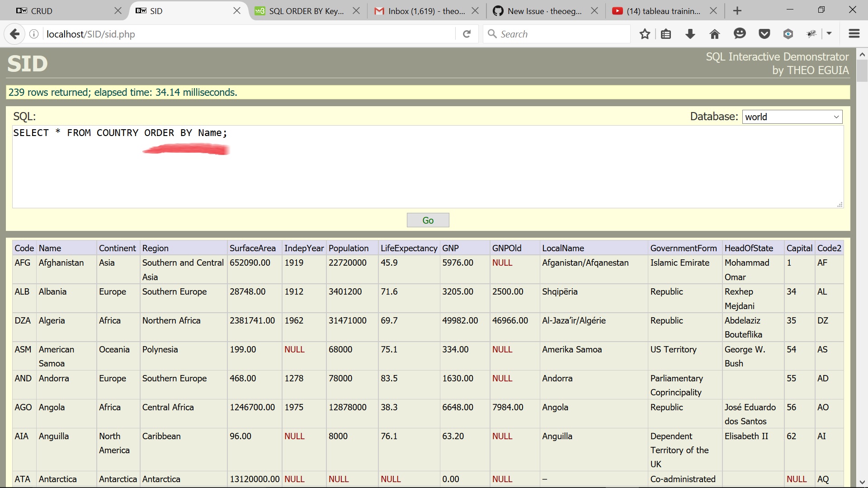Open the hamburger menu icon
The image size is (868, 488).
point(854,34)
